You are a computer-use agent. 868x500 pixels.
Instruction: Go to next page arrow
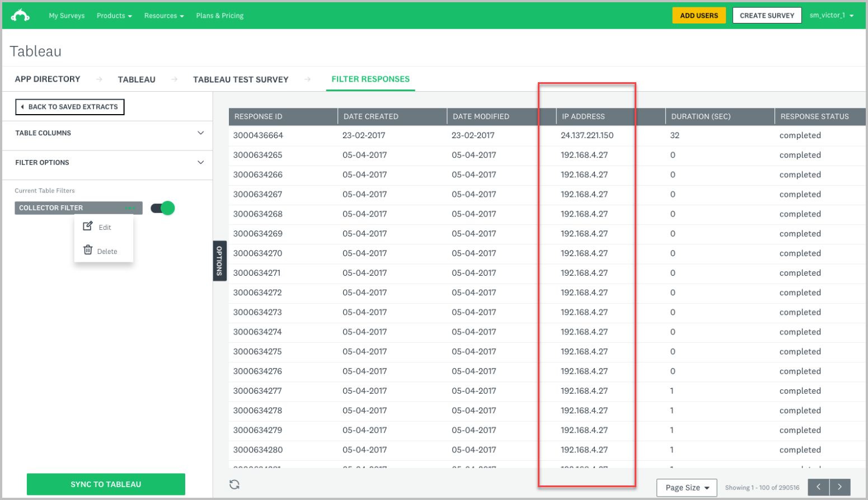pyautogui.click(x=839, y=487)
